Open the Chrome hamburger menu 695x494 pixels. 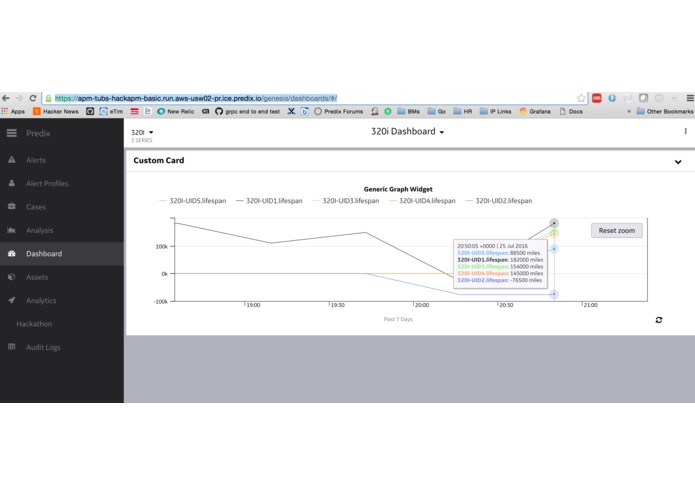[x=690, y=98]
